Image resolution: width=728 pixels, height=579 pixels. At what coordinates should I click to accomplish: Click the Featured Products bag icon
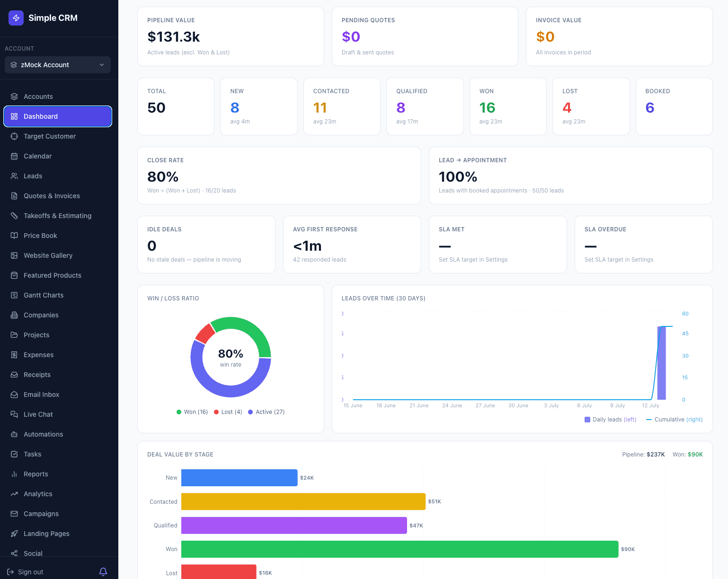[x=14, y=275]
